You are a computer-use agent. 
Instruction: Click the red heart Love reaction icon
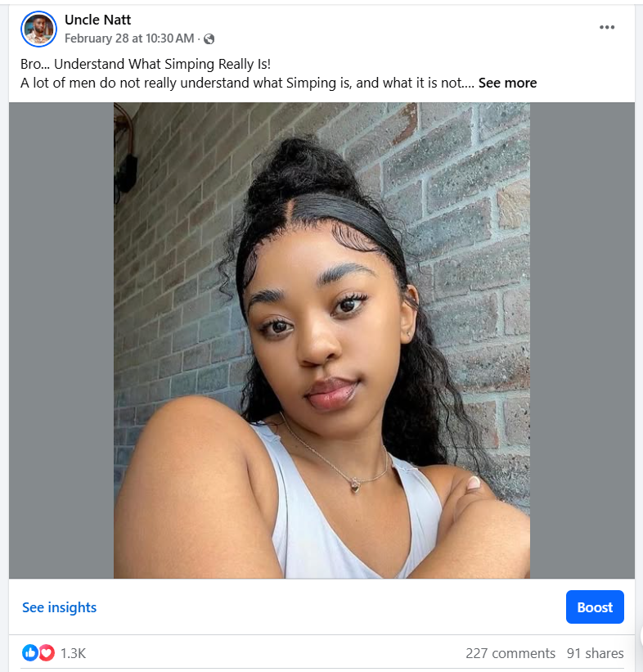pyautogui.click(x=47, y=652)
